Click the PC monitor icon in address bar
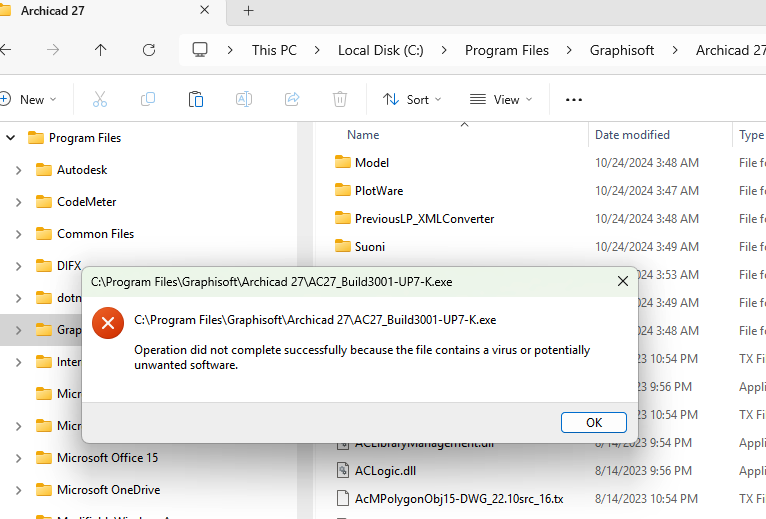 click(199, 50)
